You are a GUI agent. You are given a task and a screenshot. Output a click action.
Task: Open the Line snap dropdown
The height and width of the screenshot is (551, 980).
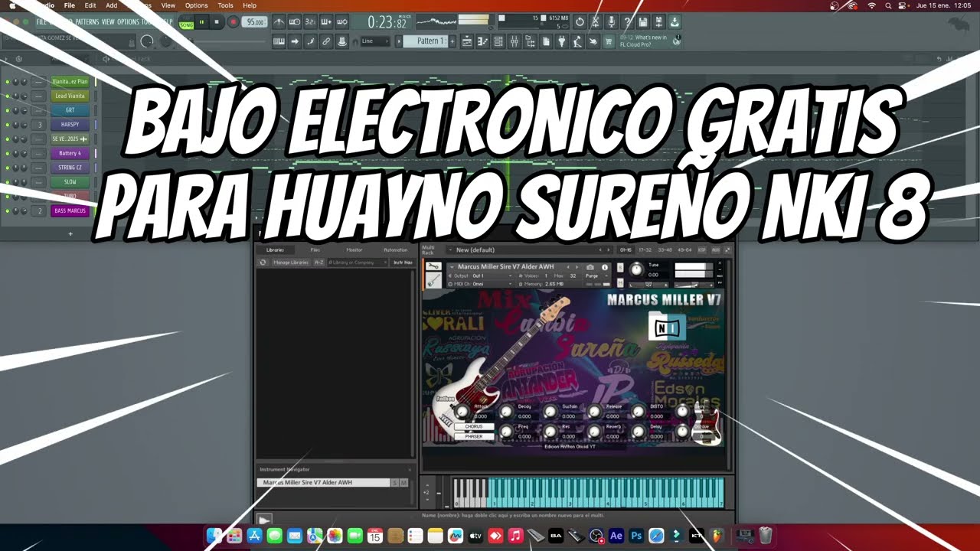tap(376, 41)
